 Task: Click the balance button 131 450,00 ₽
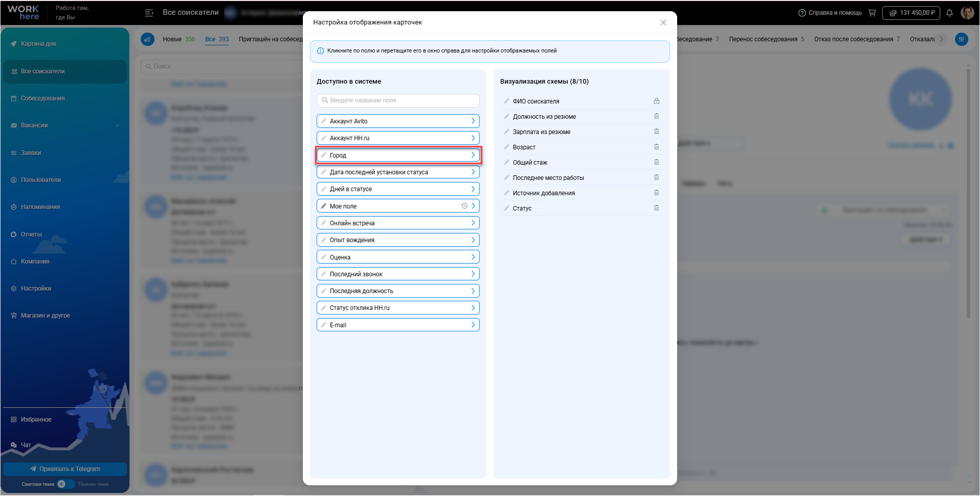[911, 13]
